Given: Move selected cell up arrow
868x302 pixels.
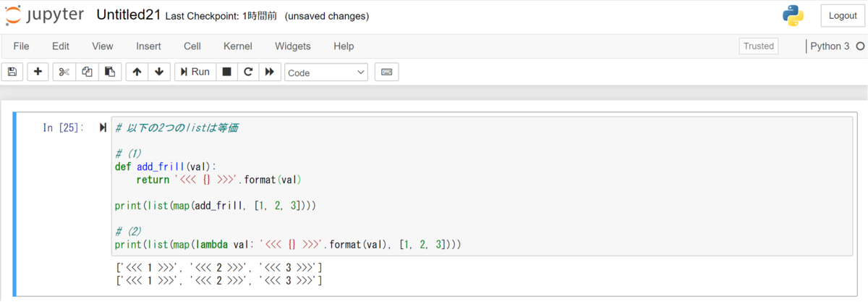Looking at the screenshot, I should [137, 72].
